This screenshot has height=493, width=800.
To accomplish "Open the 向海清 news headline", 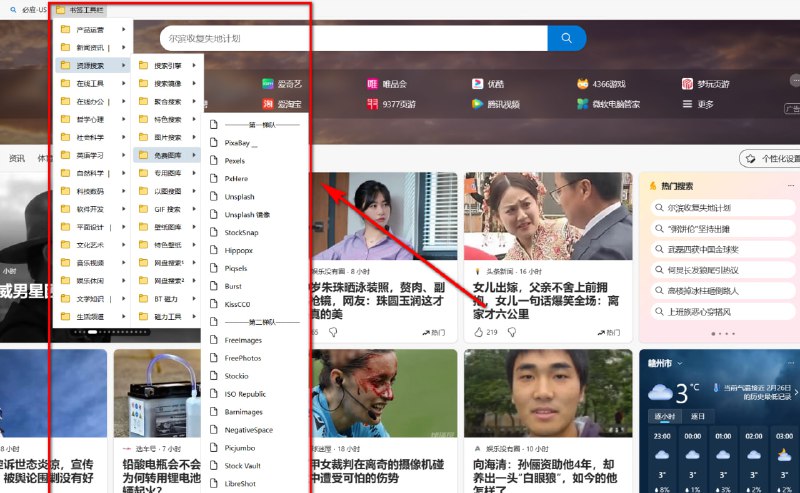I will point(544,477).
